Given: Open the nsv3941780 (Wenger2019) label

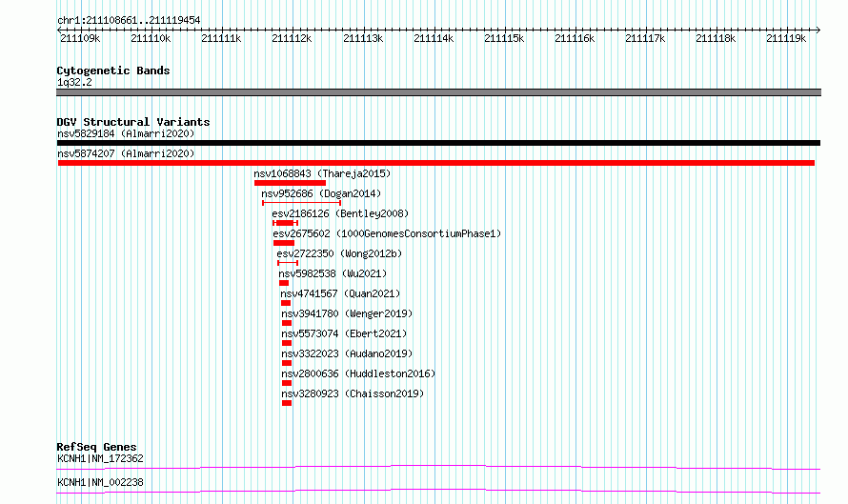Looking at the screenshot, I should 347,313.
